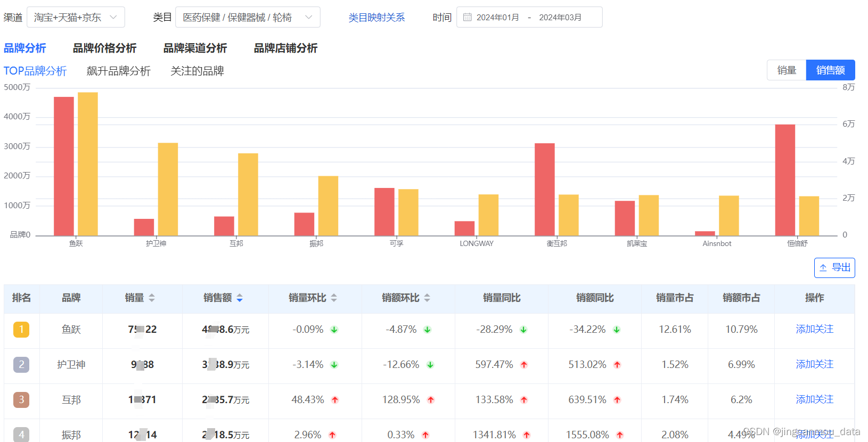Toggle chart to 销售额 view

[831, 70]
